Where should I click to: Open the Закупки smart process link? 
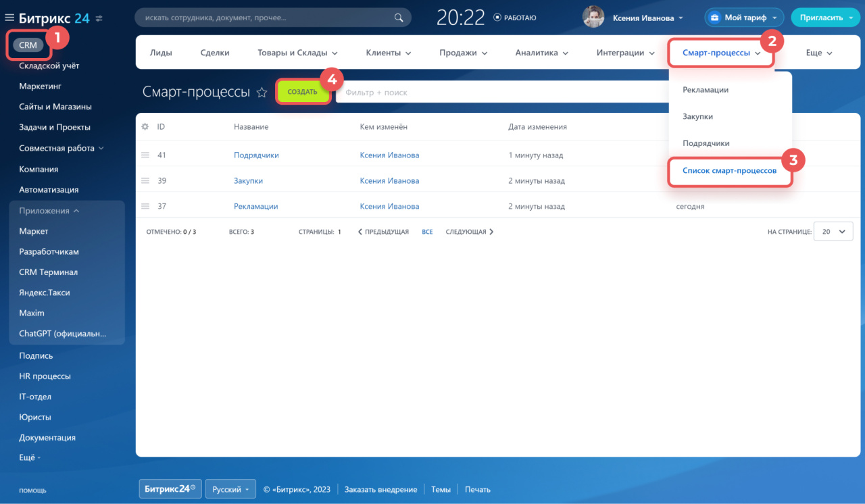(248, 180)
